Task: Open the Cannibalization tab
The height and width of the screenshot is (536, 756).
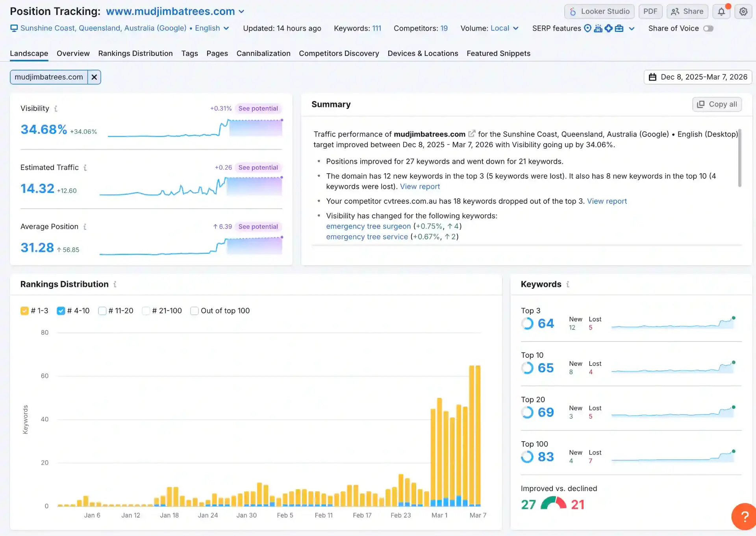Action: click(x=263, y=54)
